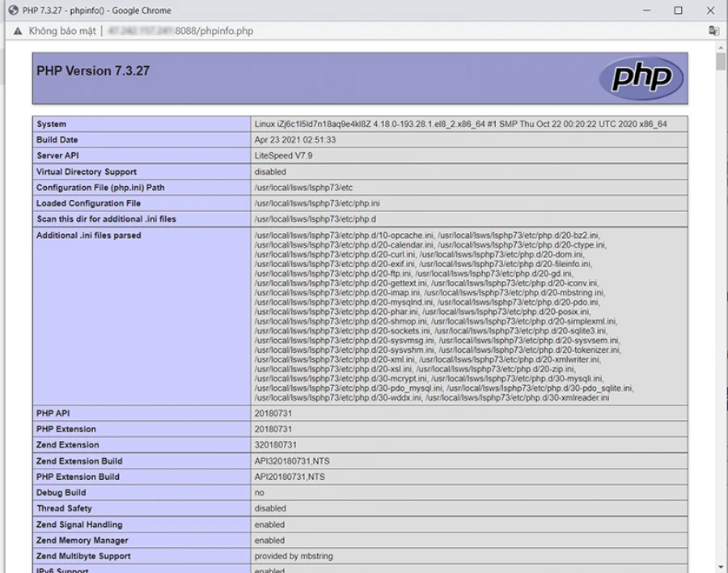Click the 'Zend Signal Handling' label

tap(79, 524)
